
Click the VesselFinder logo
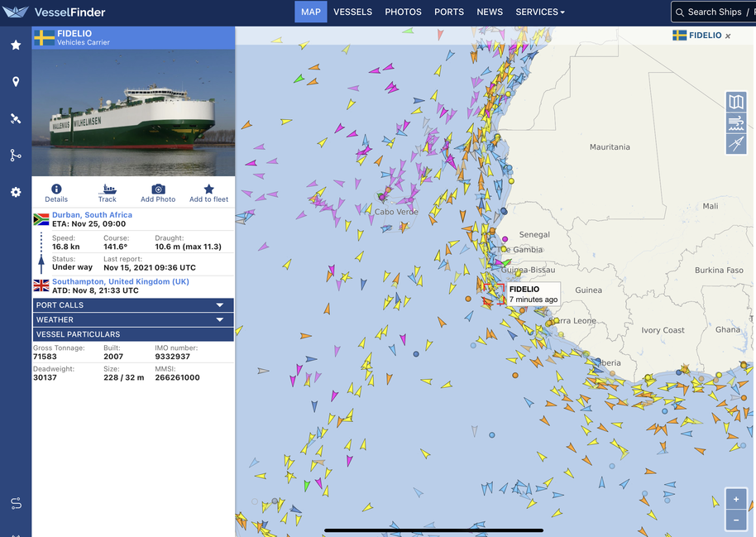point(54,12)
